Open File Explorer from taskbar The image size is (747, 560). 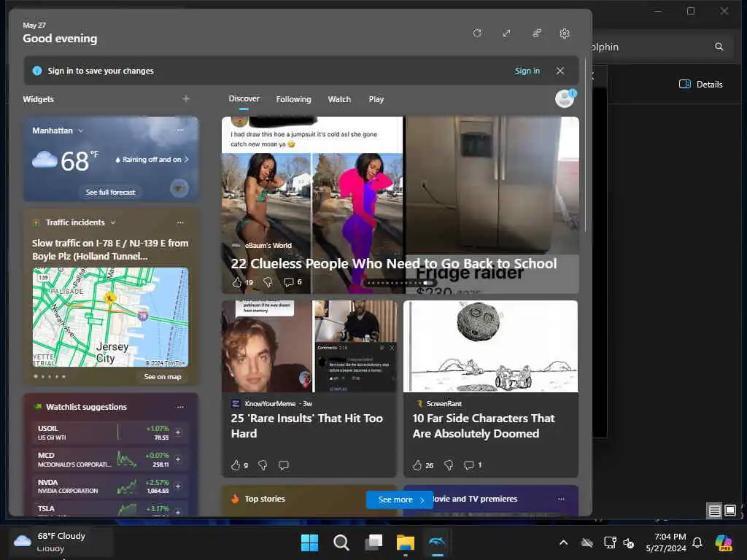[x=406, y=542]
